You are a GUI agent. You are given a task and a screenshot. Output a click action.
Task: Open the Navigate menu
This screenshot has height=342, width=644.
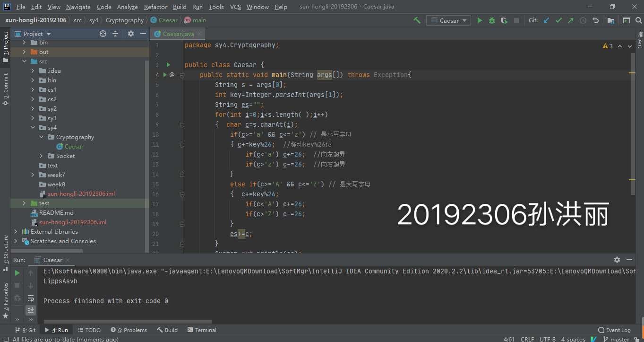78,7
